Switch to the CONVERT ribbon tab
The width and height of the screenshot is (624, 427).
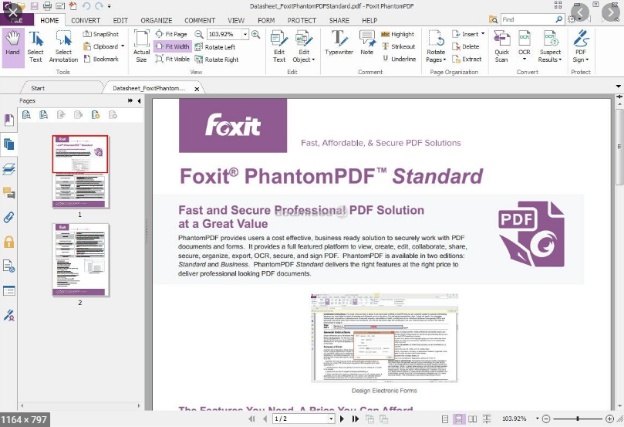[x=86, y=20]
